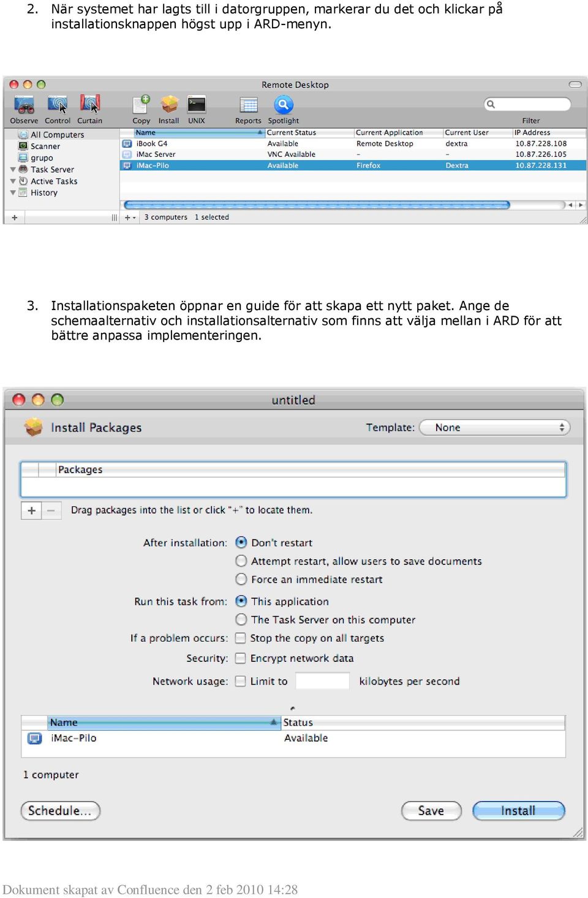Click the Control toolbar icon

coord(58,105)
